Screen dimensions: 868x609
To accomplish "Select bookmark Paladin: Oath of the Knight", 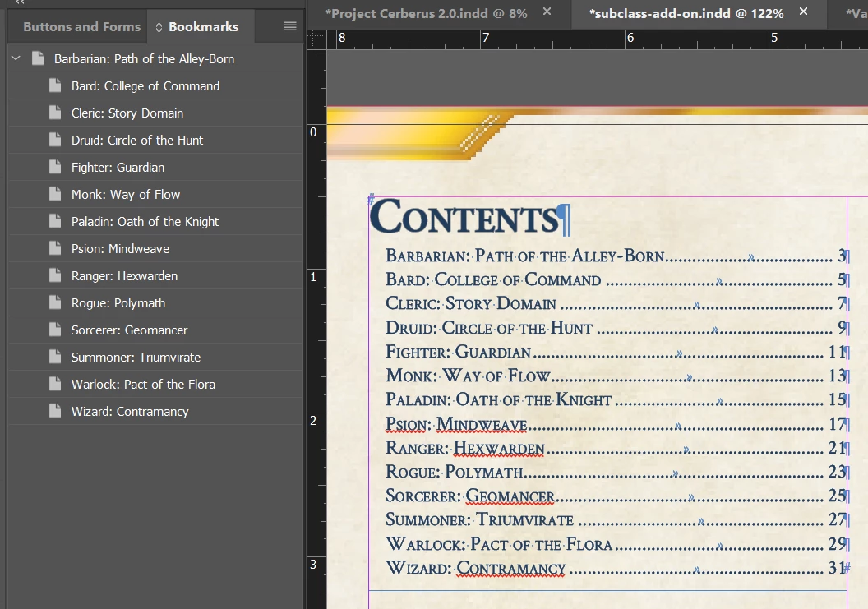I will coord(155,221).
